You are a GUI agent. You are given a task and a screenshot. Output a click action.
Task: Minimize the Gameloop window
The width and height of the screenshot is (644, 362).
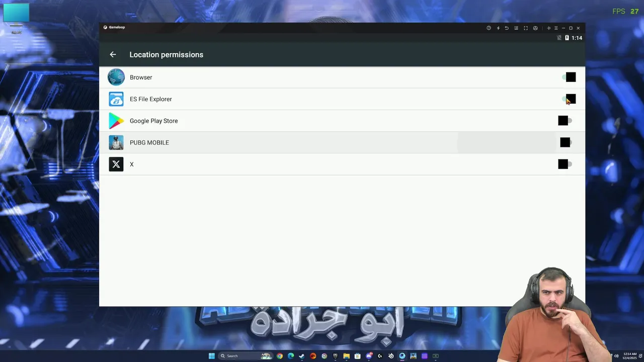(x=563, y=28)
